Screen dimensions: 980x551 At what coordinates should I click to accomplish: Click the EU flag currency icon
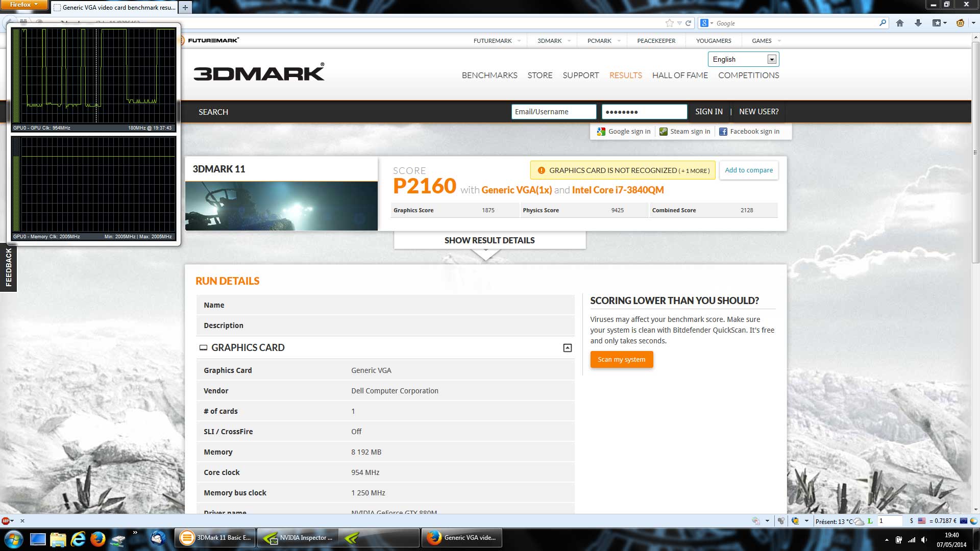point(963,521)
